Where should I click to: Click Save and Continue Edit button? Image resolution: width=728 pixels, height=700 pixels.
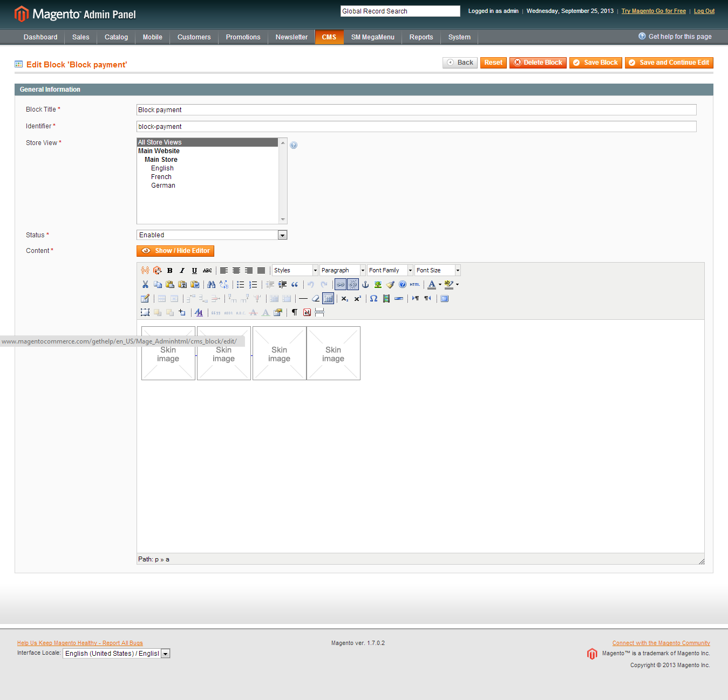point(669,63)
